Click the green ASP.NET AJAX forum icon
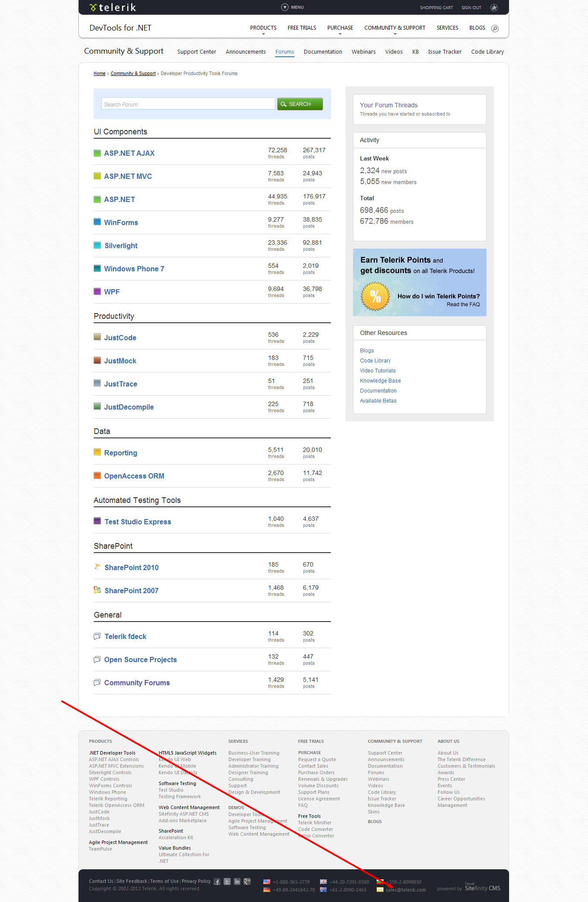This screenshot has height=902, width=588. point(97,153)
